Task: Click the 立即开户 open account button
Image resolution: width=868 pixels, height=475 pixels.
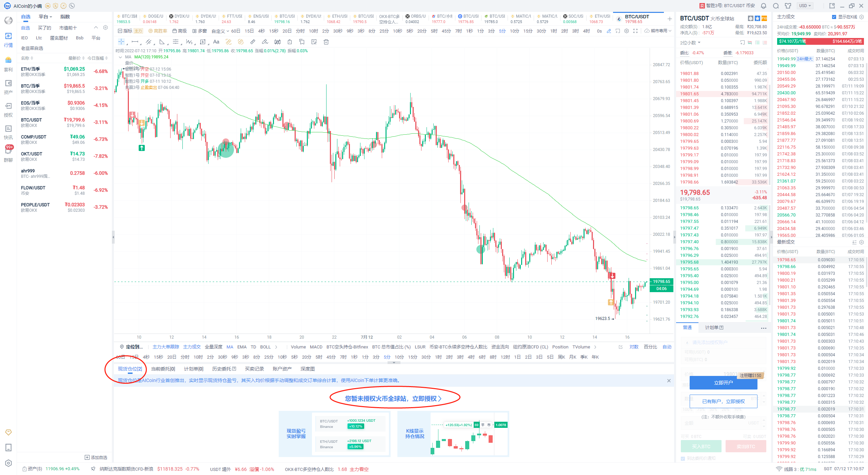Action: (723, 383)
